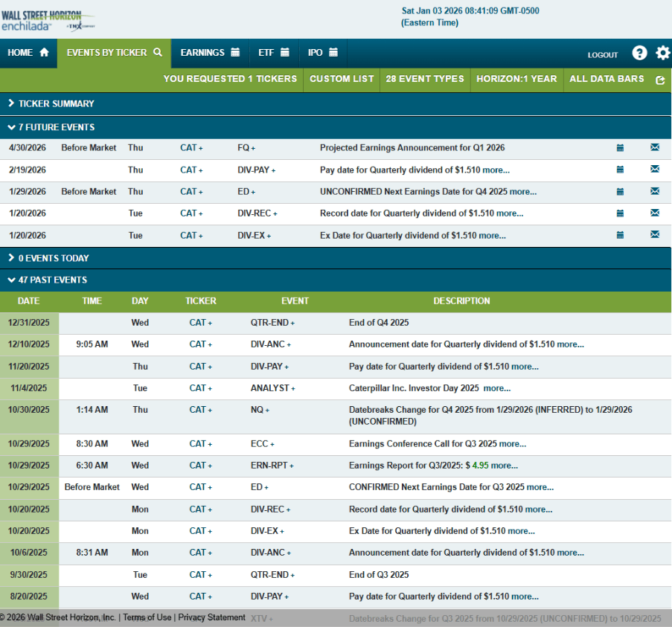
Task: Click calendar icon for 1/20/2026 DIV-REC row
Action: pos(620,213)
